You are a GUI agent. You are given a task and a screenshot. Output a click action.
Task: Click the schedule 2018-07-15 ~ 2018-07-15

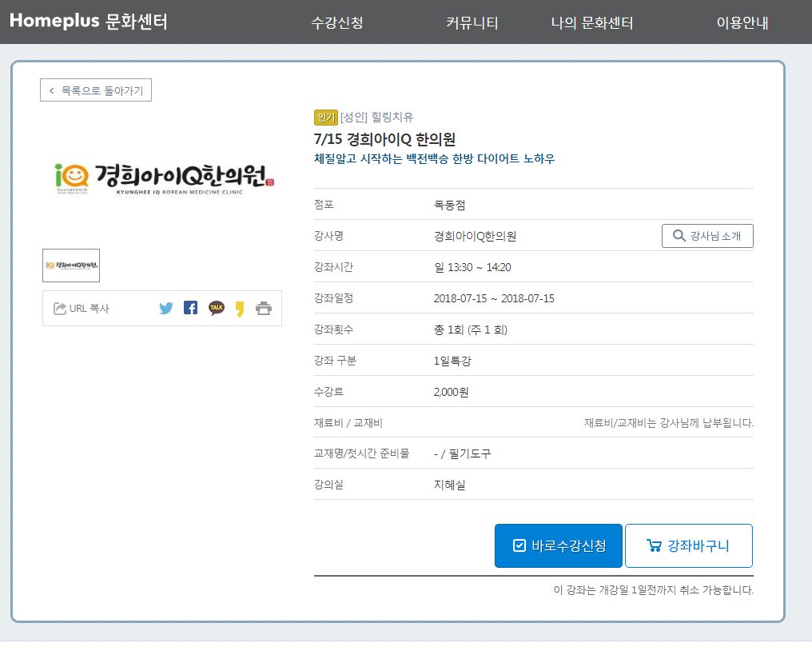[494, 298]
